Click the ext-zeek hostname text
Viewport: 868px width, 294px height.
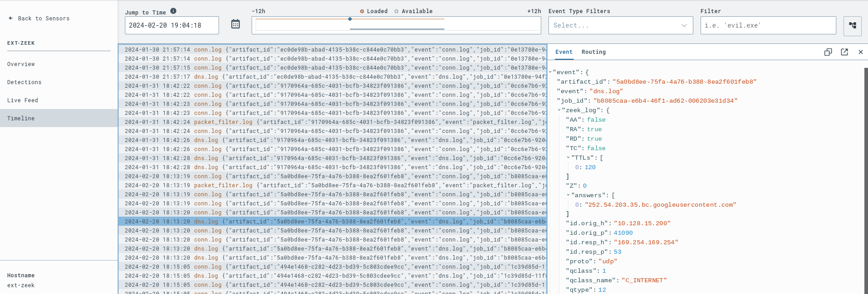[x=21, y=285]
